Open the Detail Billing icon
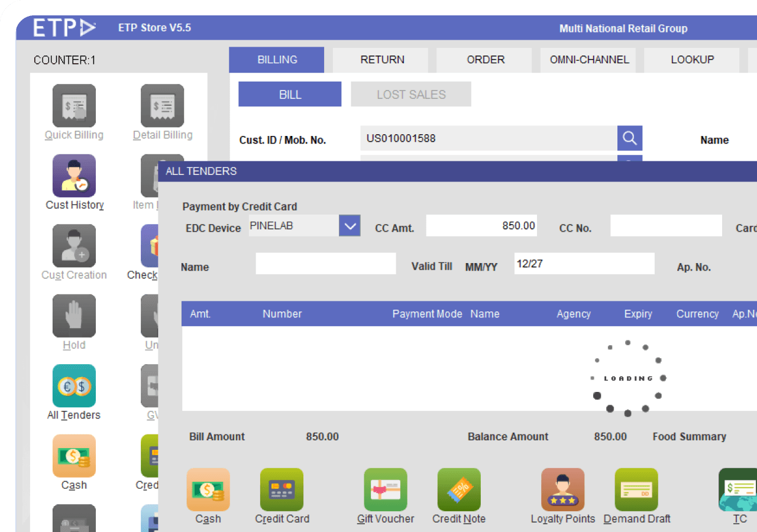 (162, 106)
